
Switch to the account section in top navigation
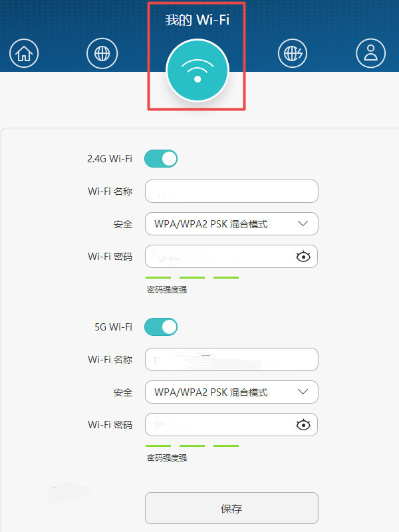370,53
